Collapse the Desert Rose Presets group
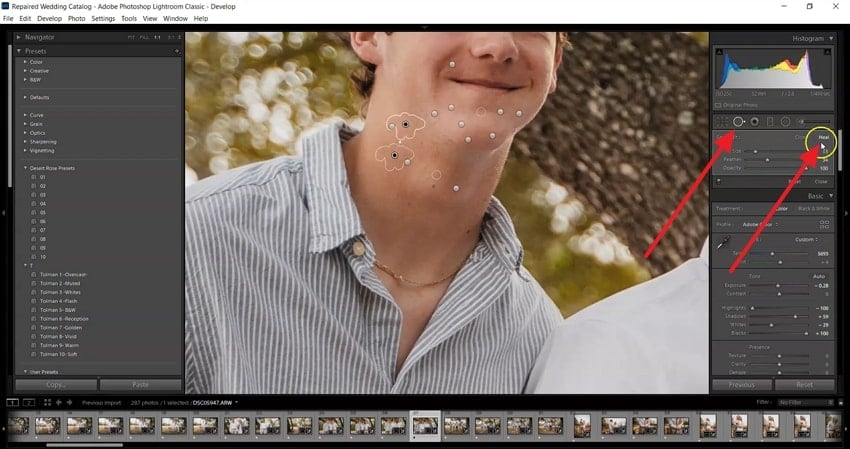 [25, 168]
